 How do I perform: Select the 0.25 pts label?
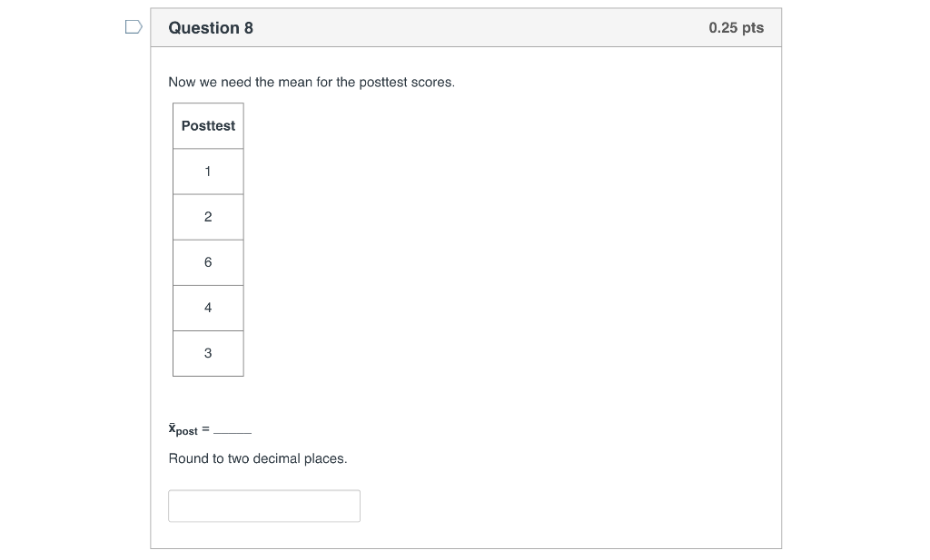click(x=736, y=27)
